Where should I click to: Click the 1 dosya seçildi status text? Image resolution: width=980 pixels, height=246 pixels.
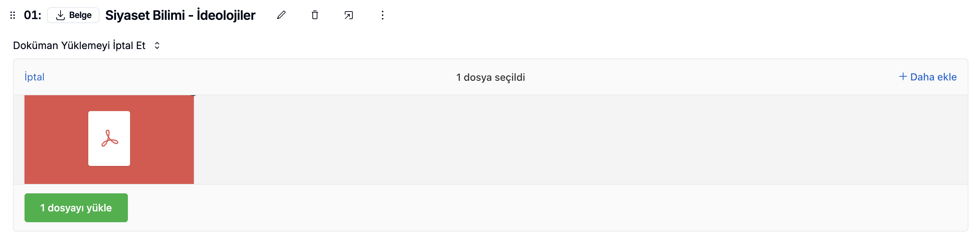coord(490,77)
